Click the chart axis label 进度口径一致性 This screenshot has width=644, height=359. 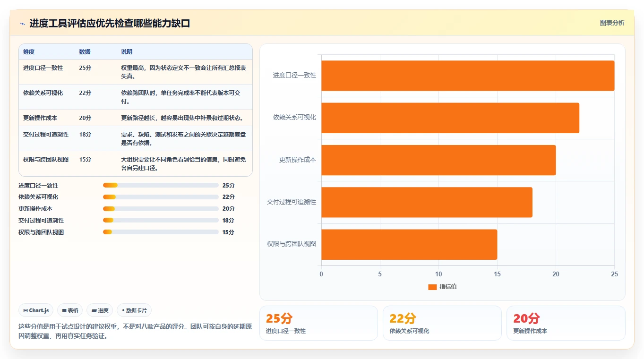(294, 75)
